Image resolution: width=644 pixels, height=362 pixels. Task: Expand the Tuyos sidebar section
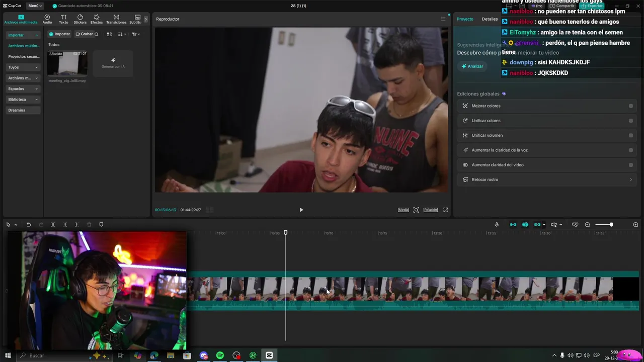23,67
